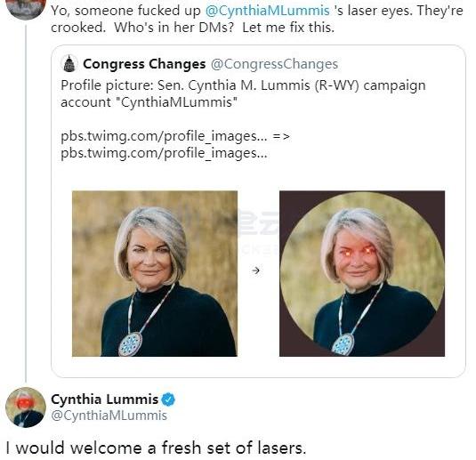The image size is (476, 460).
Task: Follow the first pbs.twimg.com profile_images link
Action: pyautogui.click(x=164, y=136)
